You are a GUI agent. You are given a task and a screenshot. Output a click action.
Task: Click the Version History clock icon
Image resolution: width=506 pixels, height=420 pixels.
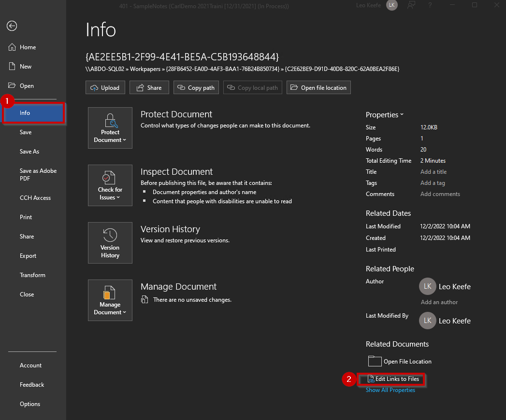coord(110,235)
